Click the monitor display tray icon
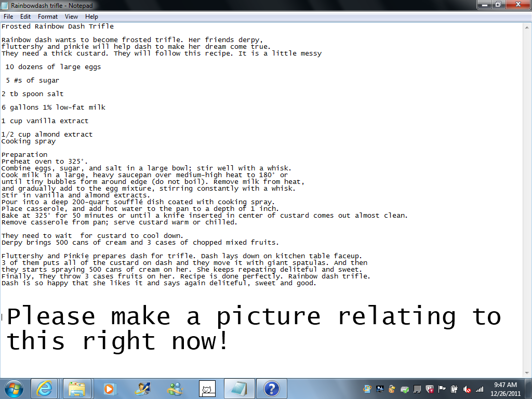 coord(379,389)
